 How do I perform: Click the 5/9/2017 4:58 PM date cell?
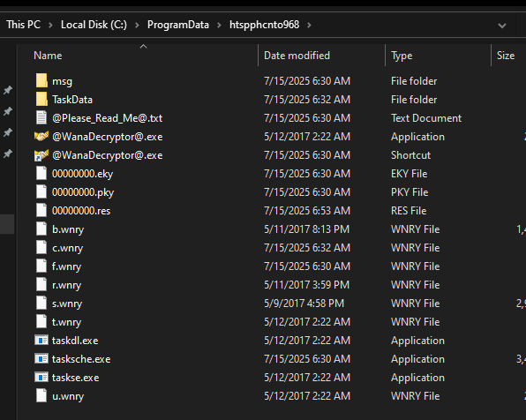(304, 304)
